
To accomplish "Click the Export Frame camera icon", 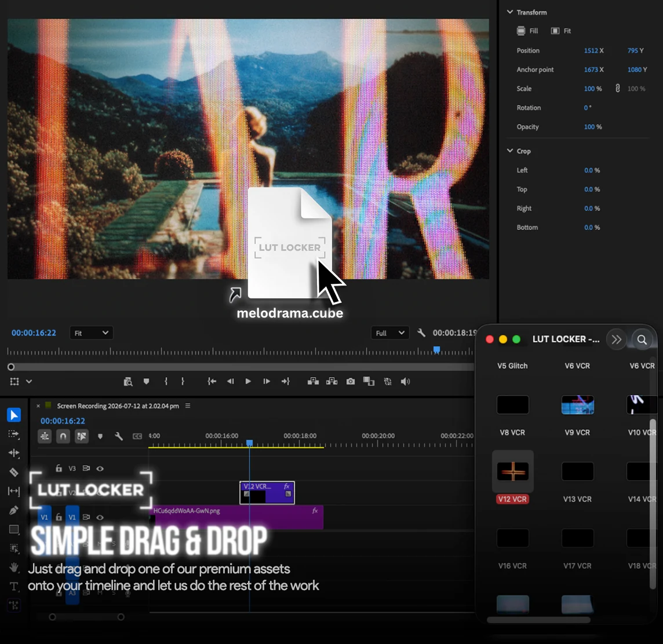I will pyautogui.click(x=351, y=382).
